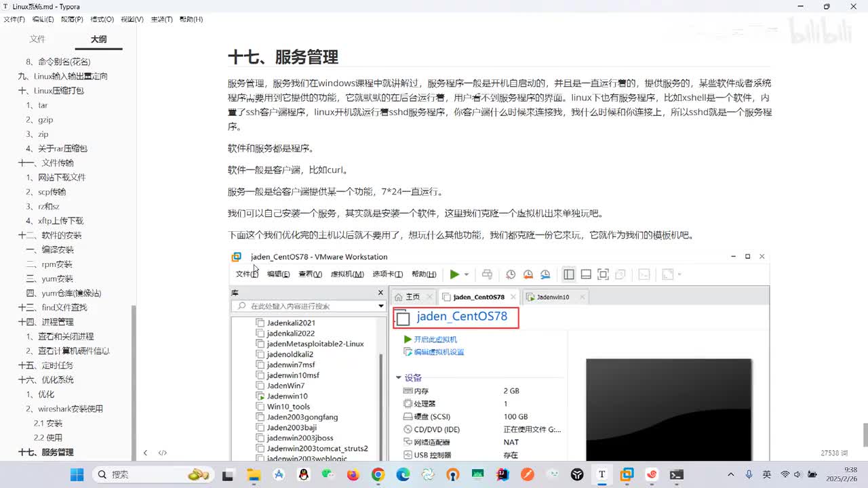Go to outline item 2、wireshark安装使用
The height and width of the screenshot is (488, 868).
[65, 409]
